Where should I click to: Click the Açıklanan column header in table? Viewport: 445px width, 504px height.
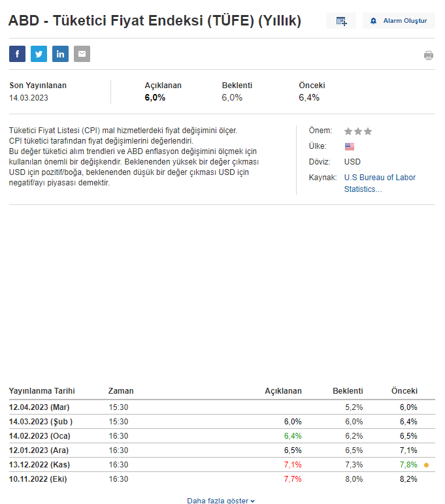click(283, 391)
